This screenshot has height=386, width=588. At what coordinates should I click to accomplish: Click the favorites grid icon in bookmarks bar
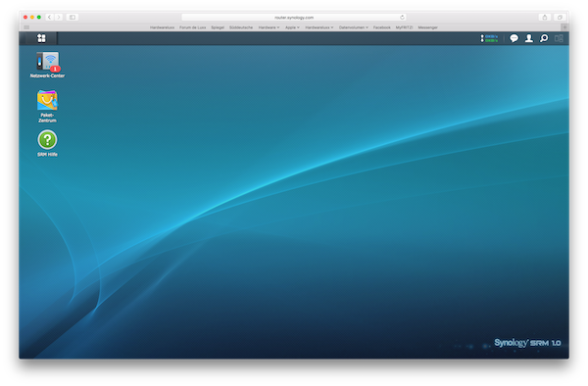point(26,27)
